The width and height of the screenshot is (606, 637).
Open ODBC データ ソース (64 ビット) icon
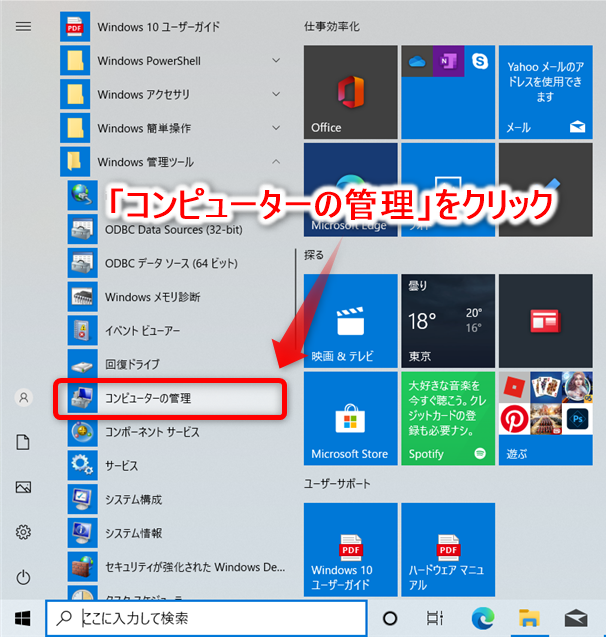coord(82,263)
